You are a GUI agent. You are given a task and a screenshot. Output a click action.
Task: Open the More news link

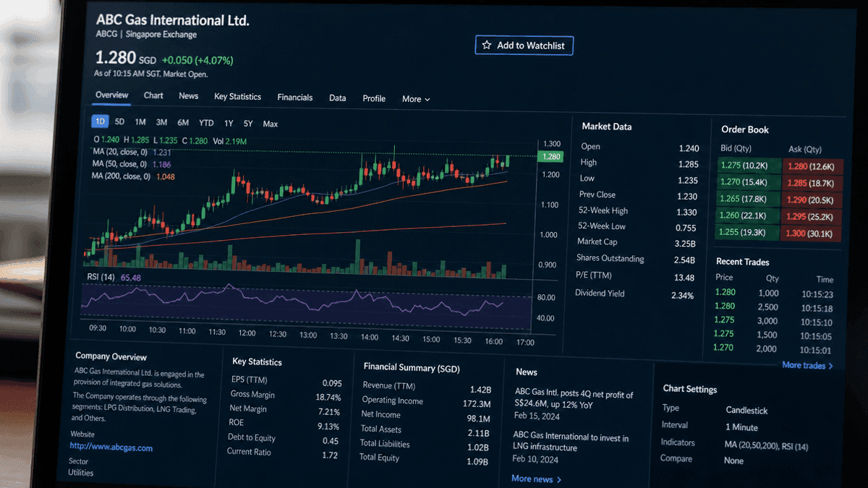pyautogui.click(x=536, y=479)
